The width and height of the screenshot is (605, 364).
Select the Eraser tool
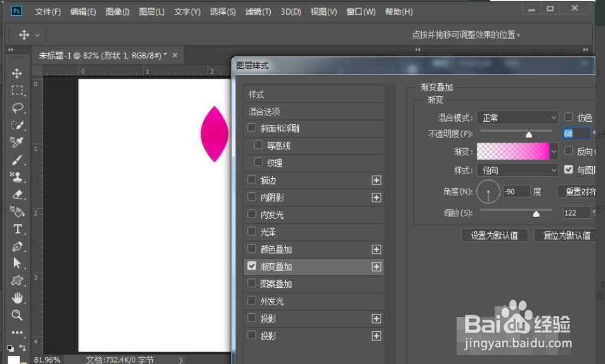click(17, 195)
